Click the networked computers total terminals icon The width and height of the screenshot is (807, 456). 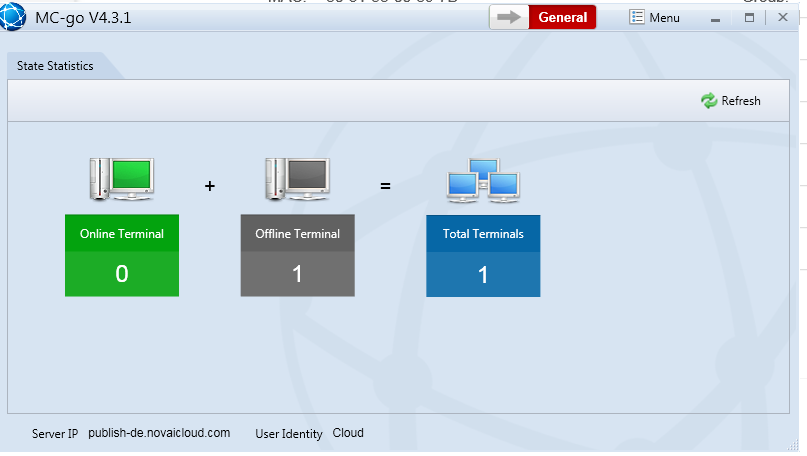pos(483,180)
